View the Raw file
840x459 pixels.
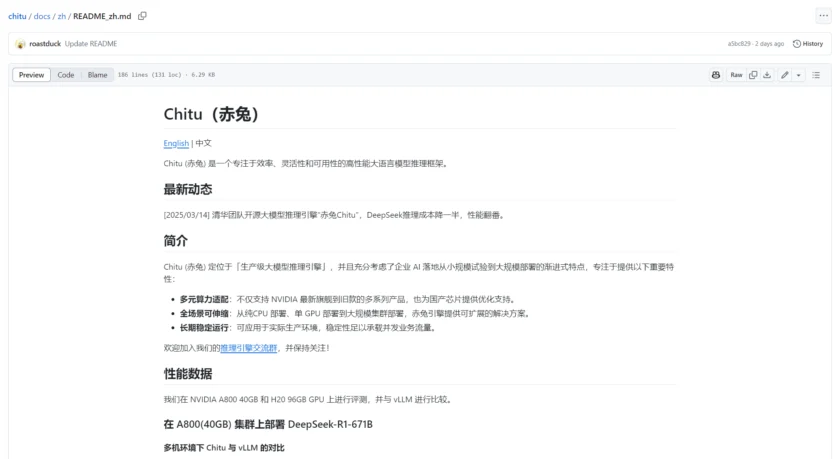pos(736,75)
